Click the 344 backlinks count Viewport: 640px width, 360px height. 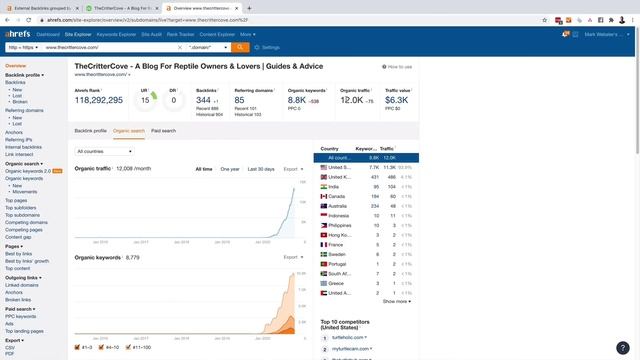tap(203, 100)
